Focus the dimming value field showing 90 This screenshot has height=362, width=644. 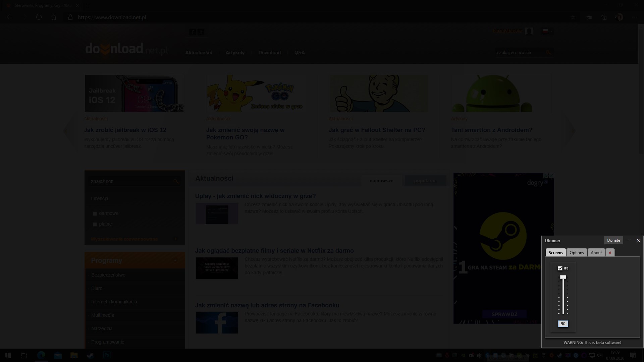click(563, 323)
